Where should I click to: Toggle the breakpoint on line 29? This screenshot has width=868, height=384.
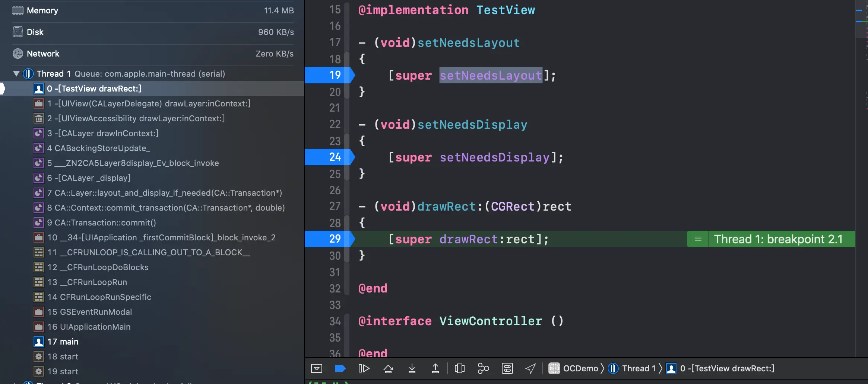[x=330, y=239]
